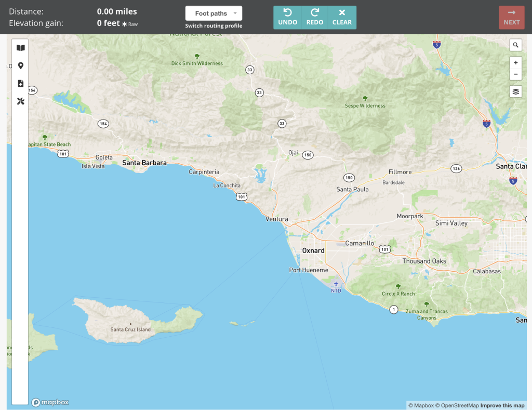Screen dimensions: 532x410
Task: Clear the current route
Action: tap(342, 17)
